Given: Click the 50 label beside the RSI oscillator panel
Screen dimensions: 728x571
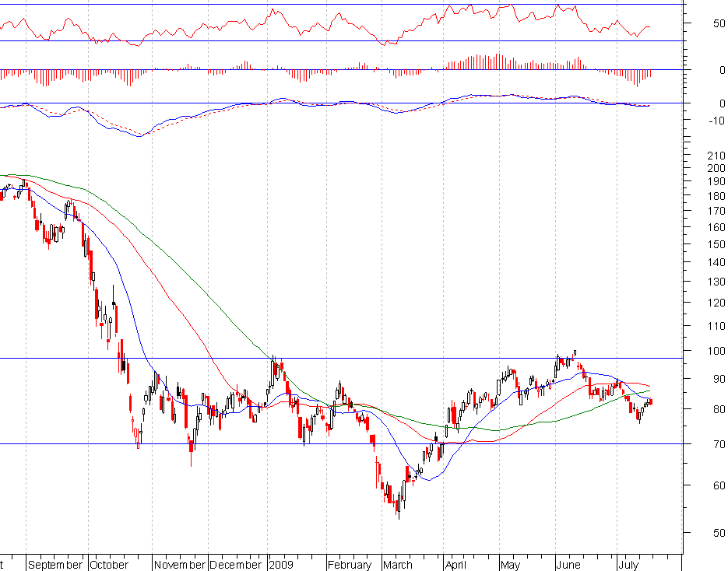Looking at the screenshot, I should (x=719, y=23).
